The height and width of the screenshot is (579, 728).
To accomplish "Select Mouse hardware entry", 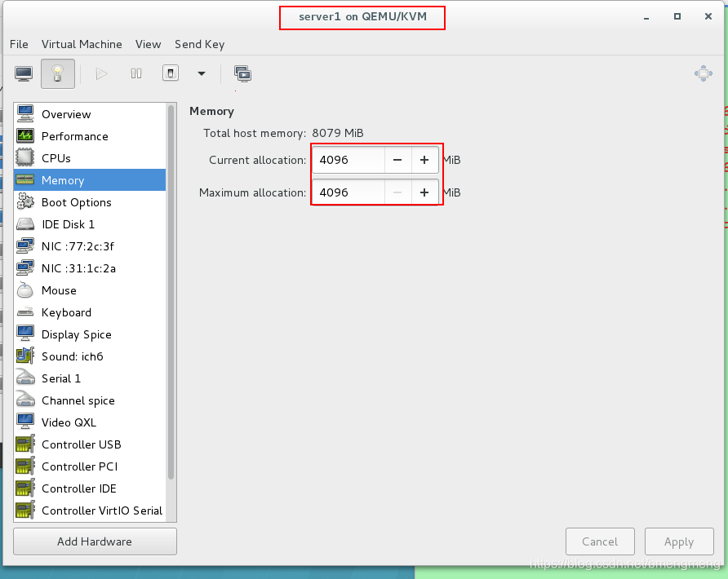I will coord(90,290).
